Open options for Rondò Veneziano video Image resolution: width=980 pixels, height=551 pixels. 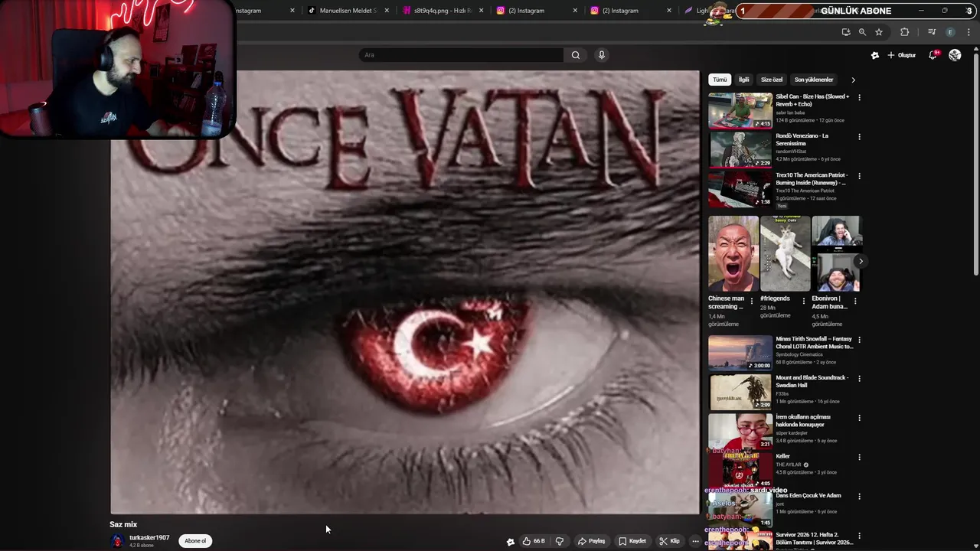point(859,137)
